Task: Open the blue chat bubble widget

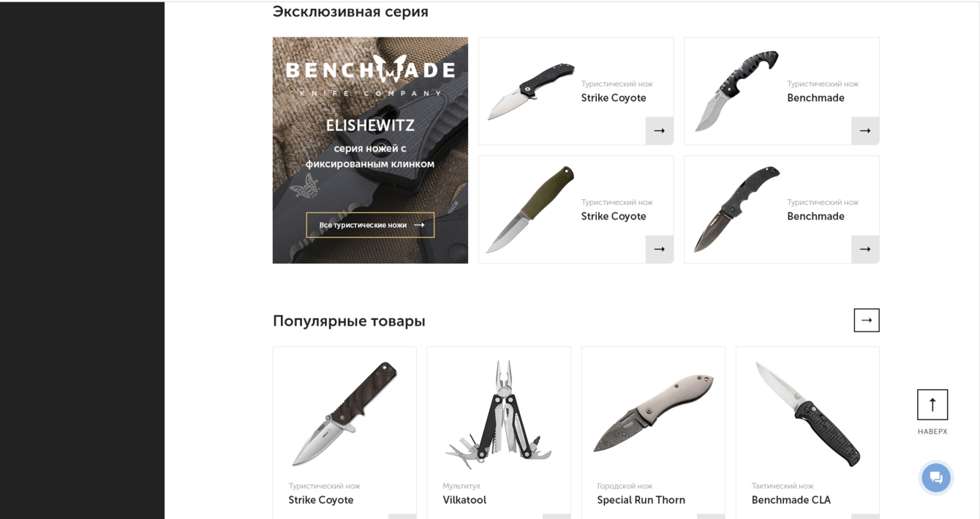Action: 936,477
